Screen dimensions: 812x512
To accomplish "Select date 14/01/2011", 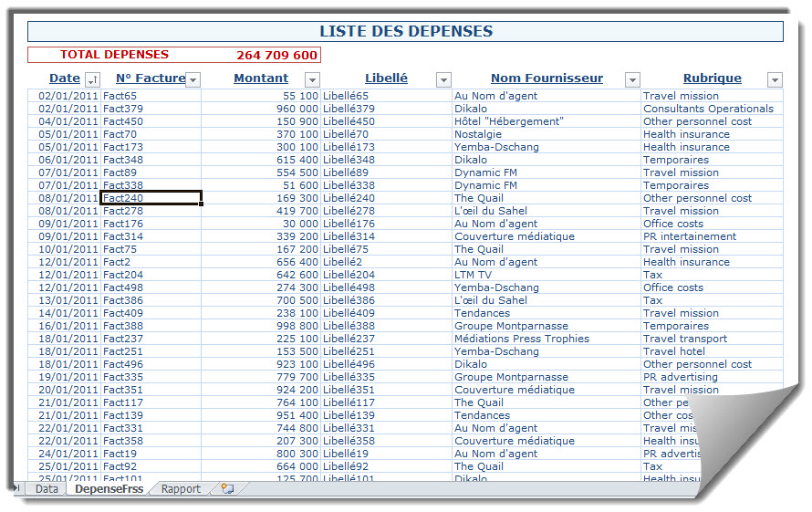I will [x=64, y=313].
